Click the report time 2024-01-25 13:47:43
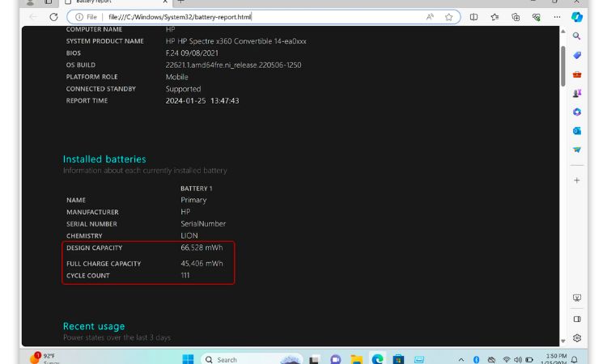The image size is (607, 364). pyautogui.click(x=202, y=100)
